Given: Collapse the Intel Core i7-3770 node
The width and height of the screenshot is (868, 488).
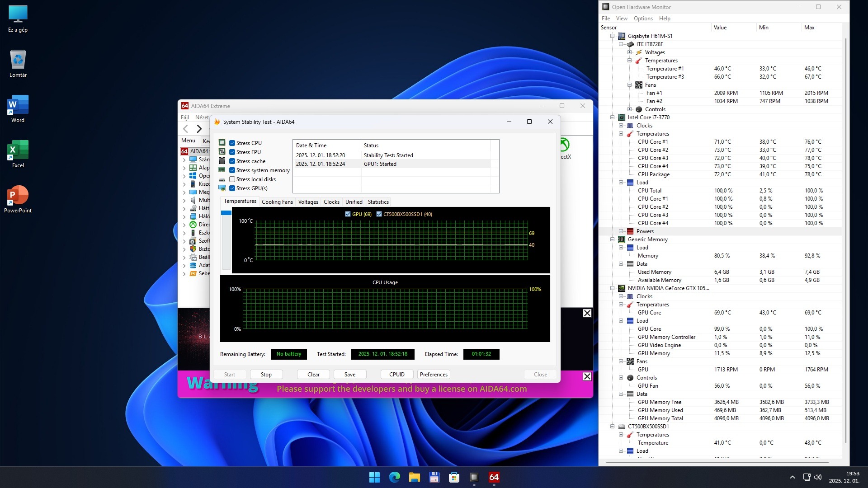Looking at the screenshot, I should click(x=613, y=117).
